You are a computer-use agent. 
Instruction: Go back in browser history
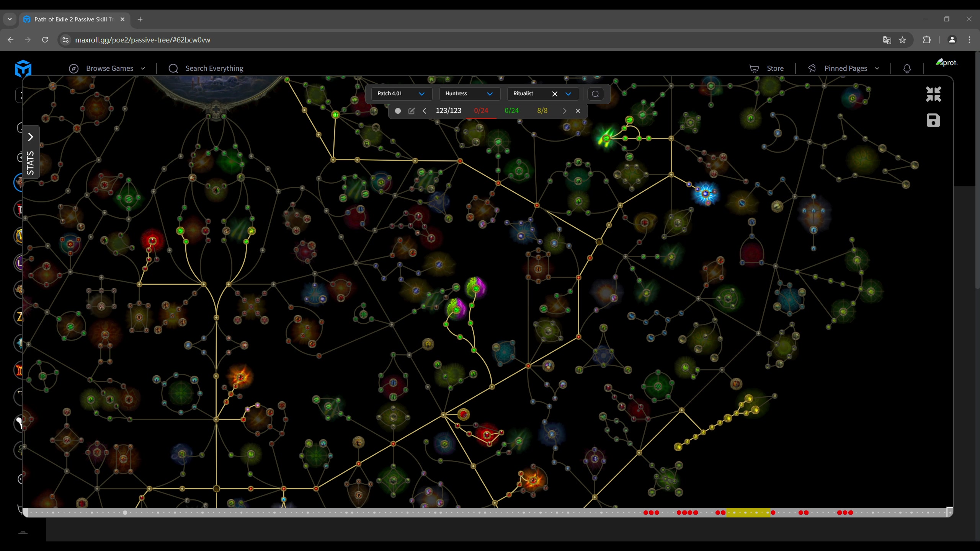tap(10, 40)
